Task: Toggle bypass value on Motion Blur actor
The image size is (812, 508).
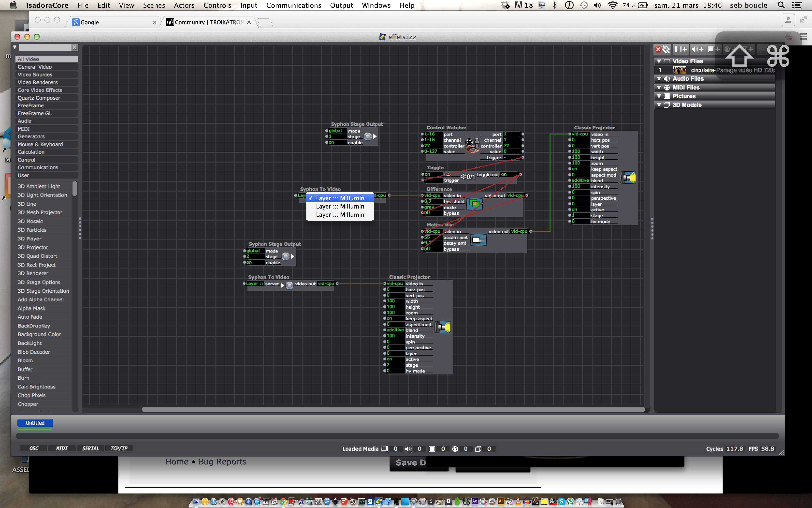Action: click(433, 249)
